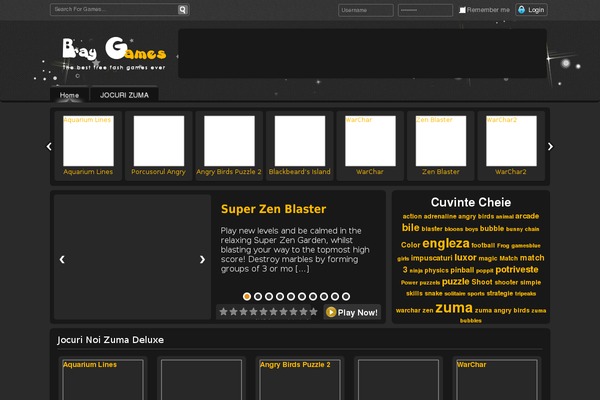Open WarChar thumbnail in carousel

(370, 141)
